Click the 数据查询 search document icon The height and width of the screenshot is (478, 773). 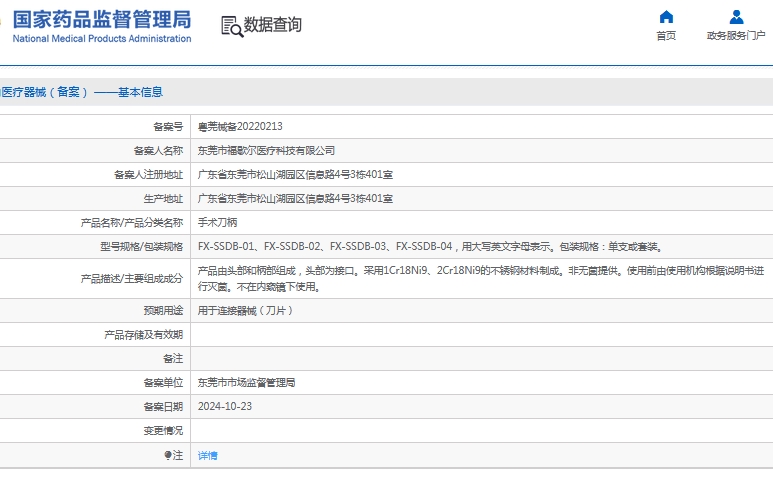pyautogui.click(x=232, y=26)
